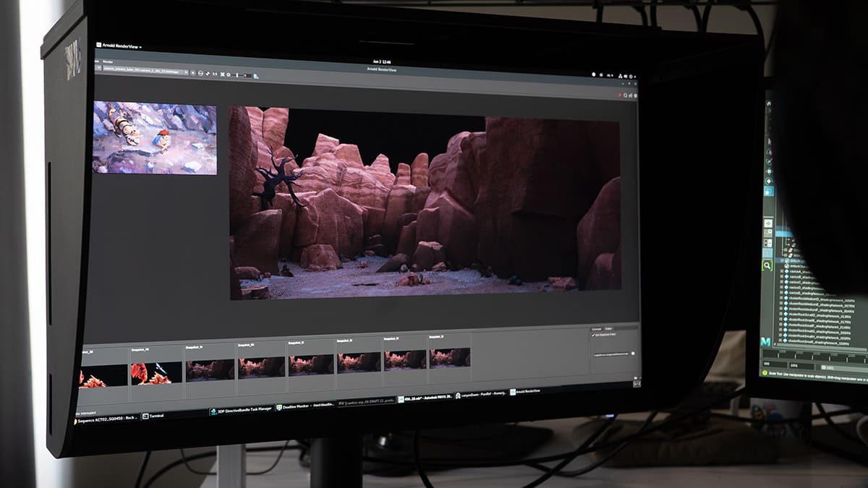
Task: Toggle the highlighted Outliner layout button in Maya
Action: (767, 253)
